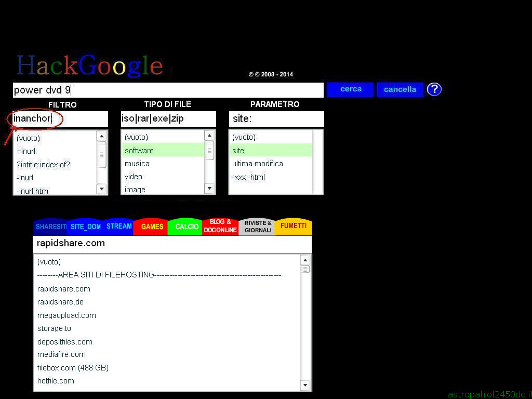Select filebox.com (488 GB) in the list

click(x=73, y=368)
